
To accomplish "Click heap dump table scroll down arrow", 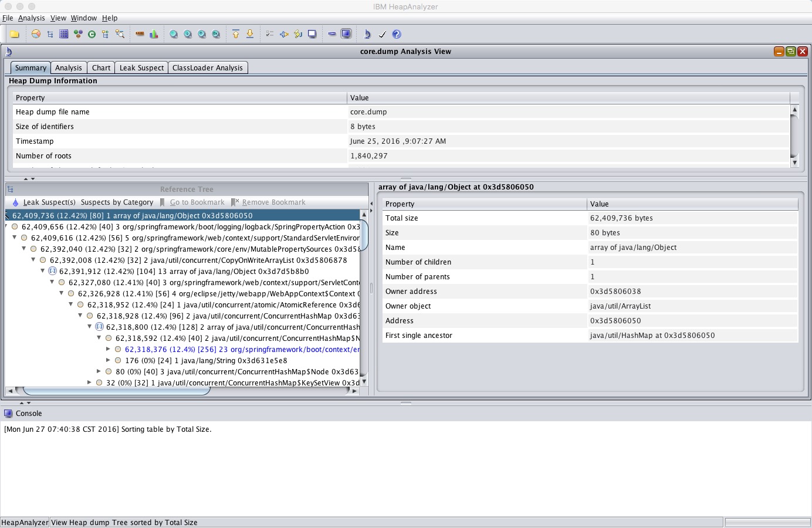I will 795,163.
